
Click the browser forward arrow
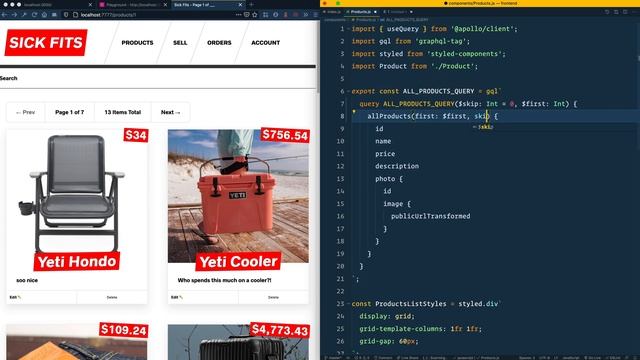click(14, 15)
